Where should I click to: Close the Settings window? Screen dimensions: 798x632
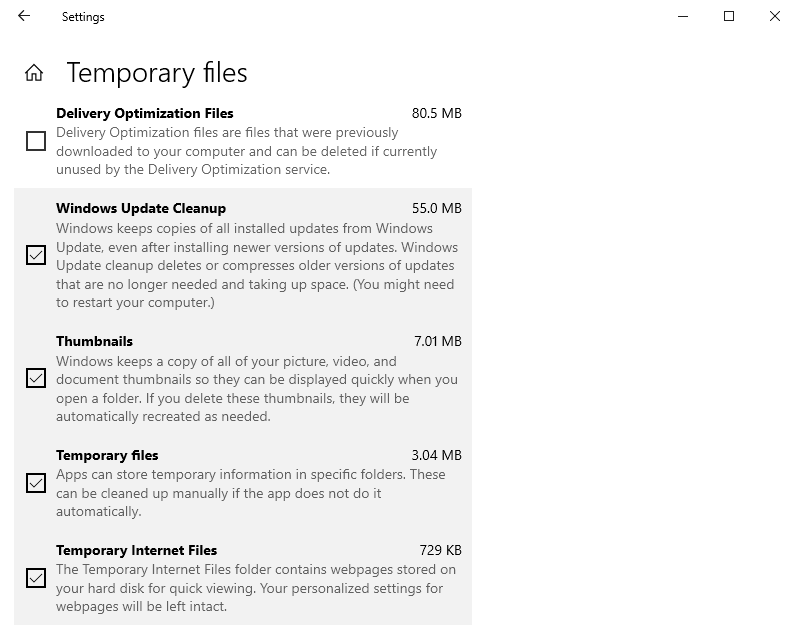775,16
